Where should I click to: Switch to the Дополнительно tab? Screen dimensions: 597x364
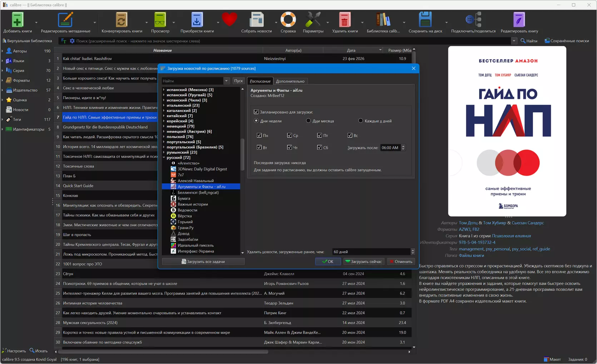(290, 81)
